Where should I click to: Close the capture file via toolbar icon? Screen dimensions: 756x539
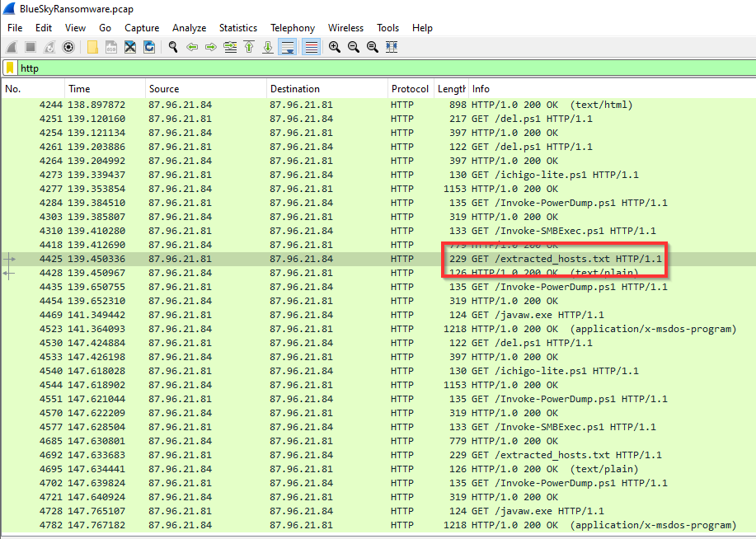(x=130, y=47)
